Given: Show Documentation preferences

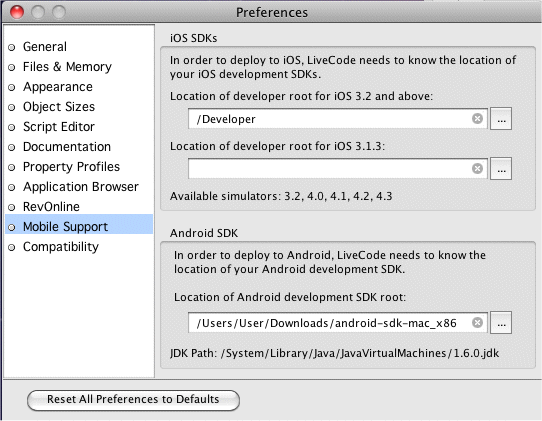Looking at the screenshot, I should pyautogui.click(x=79, y=147).
